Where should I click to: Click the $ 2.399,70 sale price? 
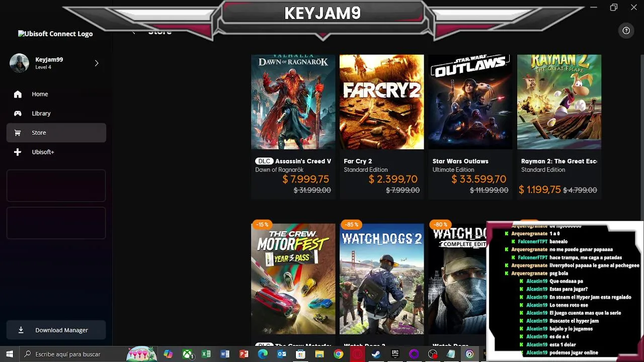[393, 179]
